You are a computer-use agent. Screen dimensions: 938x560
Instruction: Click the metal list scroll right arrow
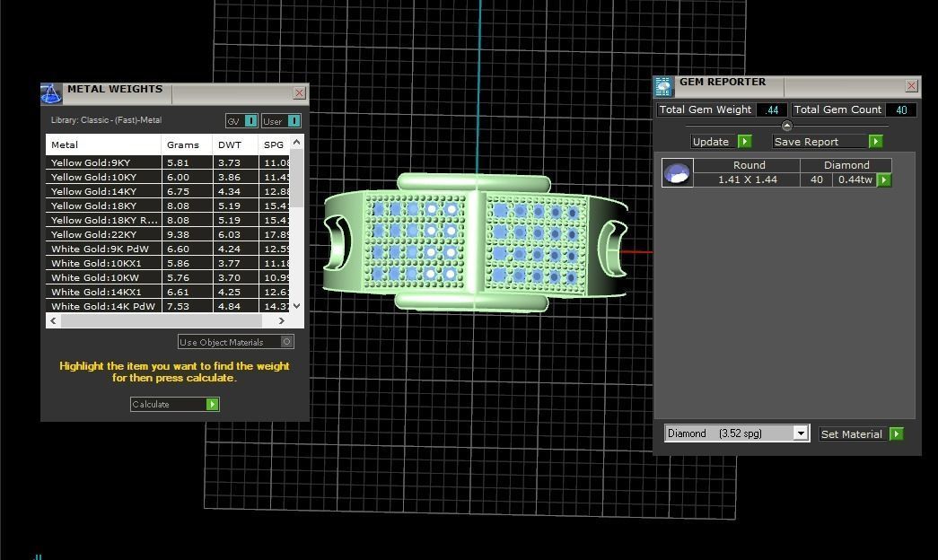(x=281, y=320)
